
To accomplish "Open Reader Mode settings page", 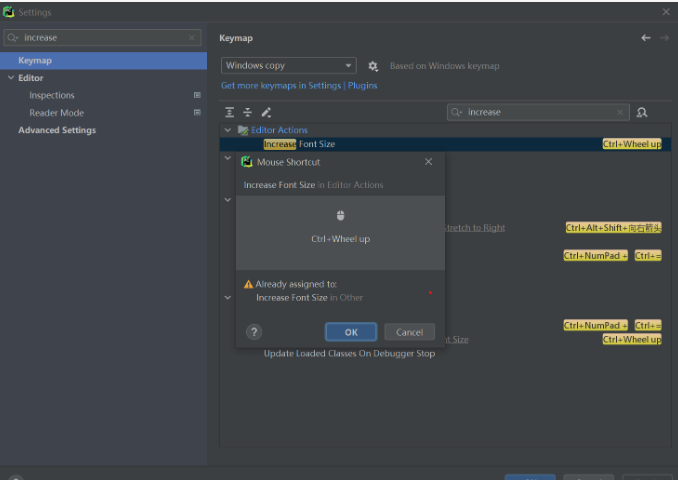I will click(x=56, y=113).
